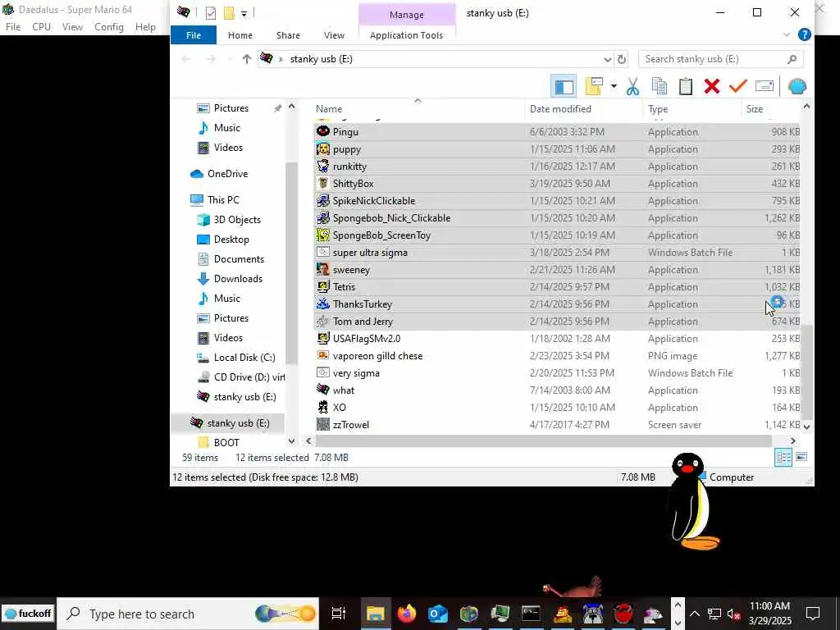Open dropdown arrow next to New folder icon
This screenshot has height=630, width=840.
[x=614, y=86]
